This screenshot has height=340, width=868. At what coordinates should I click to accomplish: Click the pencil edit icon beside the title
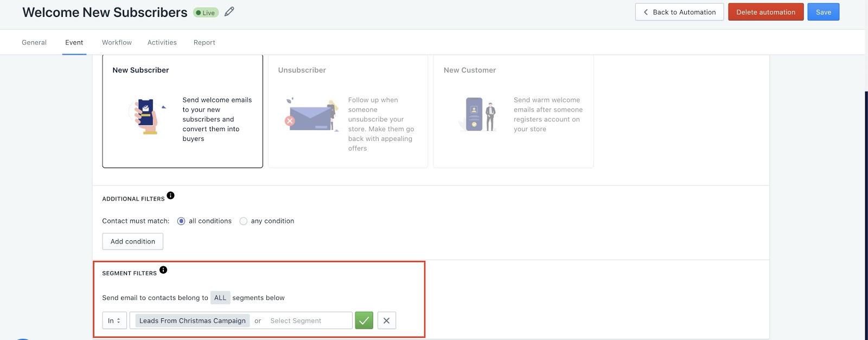229,12
